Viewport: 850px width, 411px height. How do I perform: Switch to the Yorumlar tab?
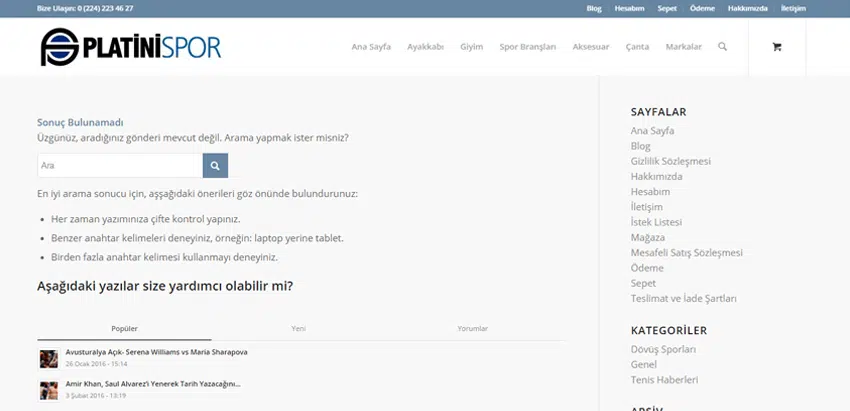point(472,329)
